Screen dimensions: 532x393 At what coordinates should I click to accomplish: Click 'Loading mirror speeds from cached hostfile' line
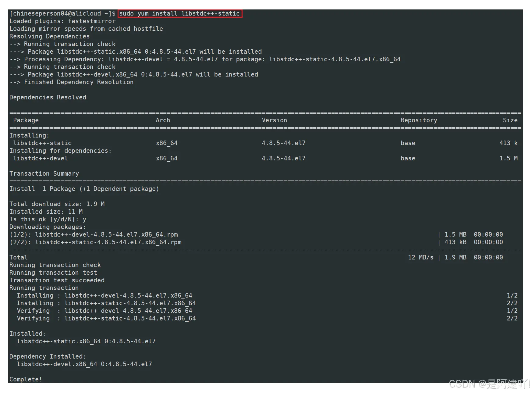point(86,29)
